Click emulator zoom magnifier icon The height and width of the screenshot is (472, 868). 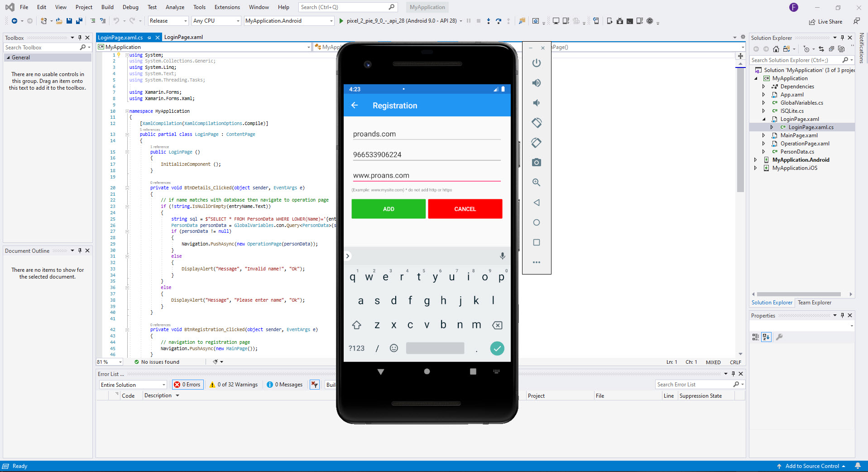pos(537,183)
